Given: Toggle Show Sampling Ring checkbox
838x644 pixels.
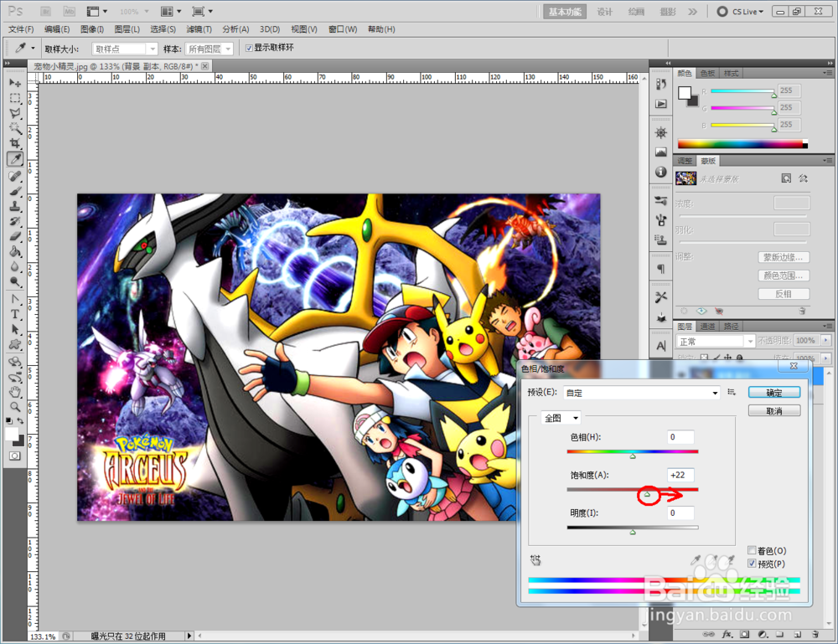Looking at the screenshot, I should click(249, 48).
